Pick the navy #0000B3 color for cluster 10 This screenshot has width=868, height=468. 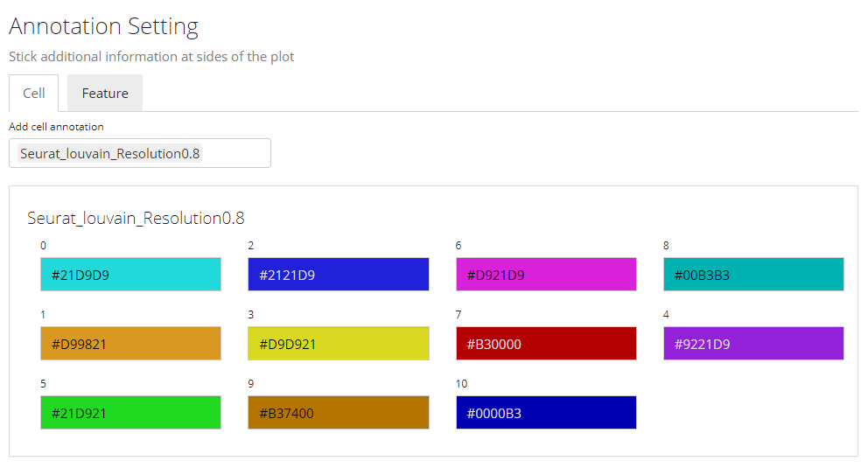point(546,413)
